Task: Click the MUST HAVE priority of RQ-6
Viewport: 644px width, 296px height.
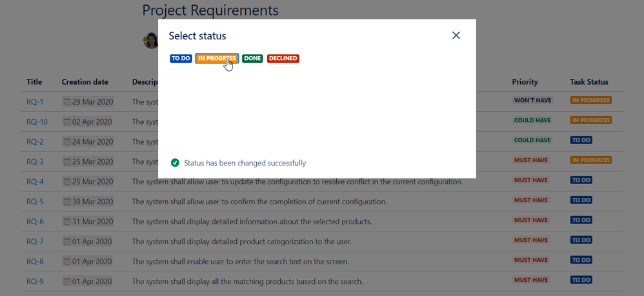Action: 531,220
